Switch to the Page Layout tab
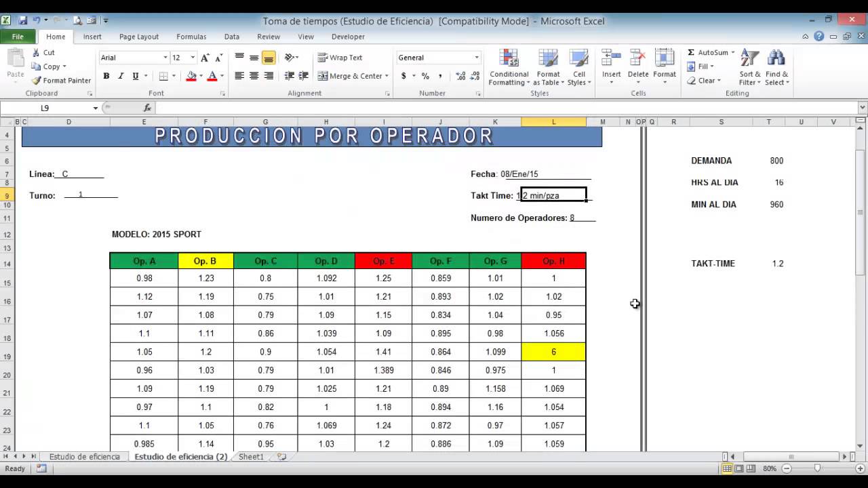Image resolution: width=868 pixels, height=488 pixels. pos(139,37)
